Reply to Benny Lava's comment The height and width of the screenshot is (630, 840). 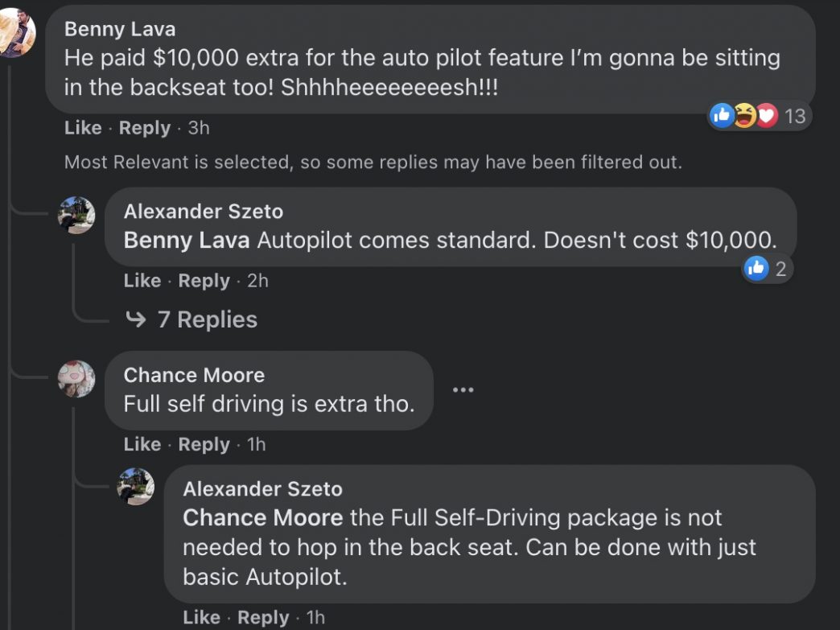(x=145, y=128)
